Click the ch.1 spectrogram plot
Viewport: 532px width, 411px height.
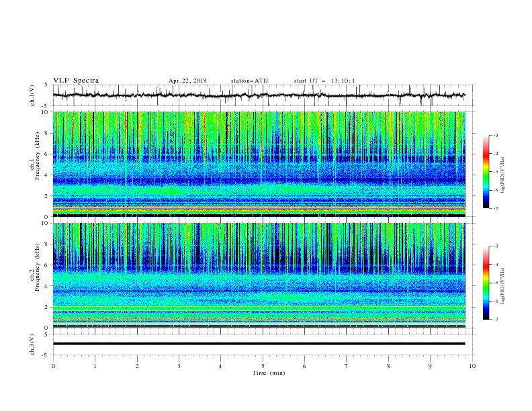(x=259, y=164)
